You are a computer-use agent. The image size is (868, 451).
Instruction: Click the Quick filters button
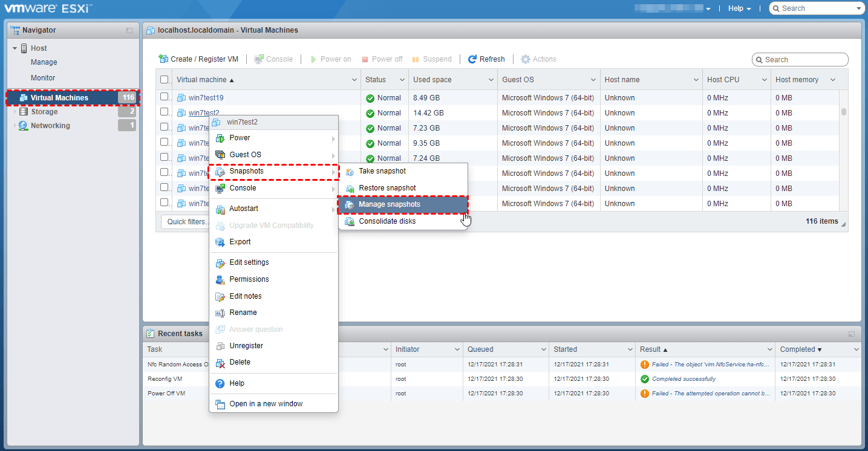185,222
